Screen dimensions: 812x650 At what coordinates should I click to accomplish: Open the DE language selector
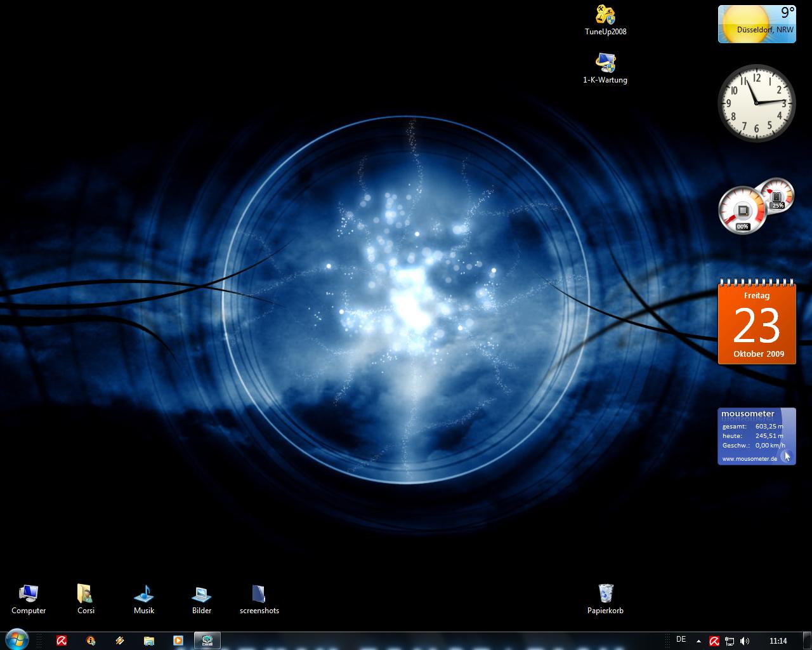point(681,640)
